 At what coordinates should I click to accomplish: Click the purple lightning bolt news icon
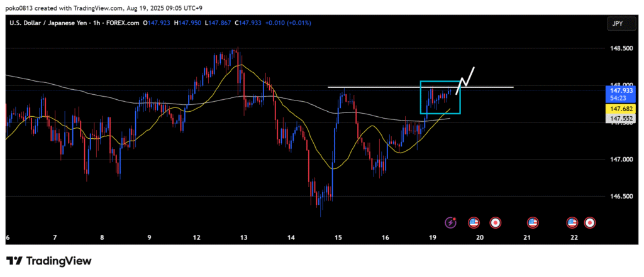(x=451, y=222)
